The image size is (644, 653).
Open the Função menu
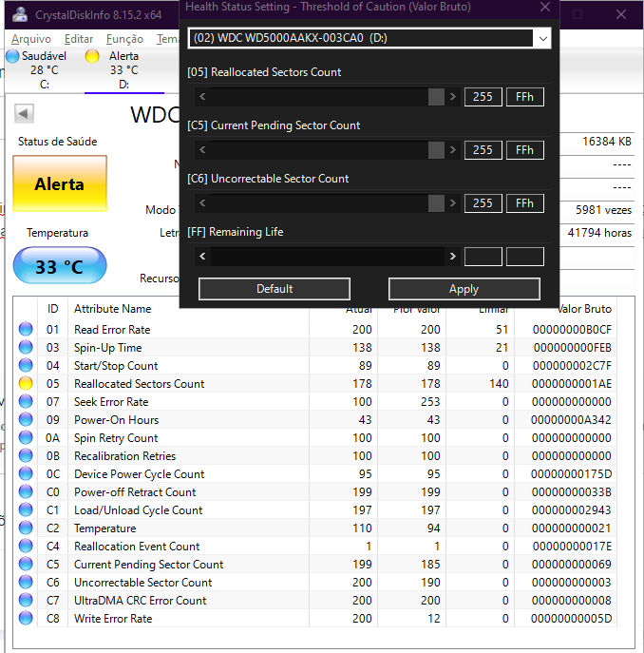[124, 39]
